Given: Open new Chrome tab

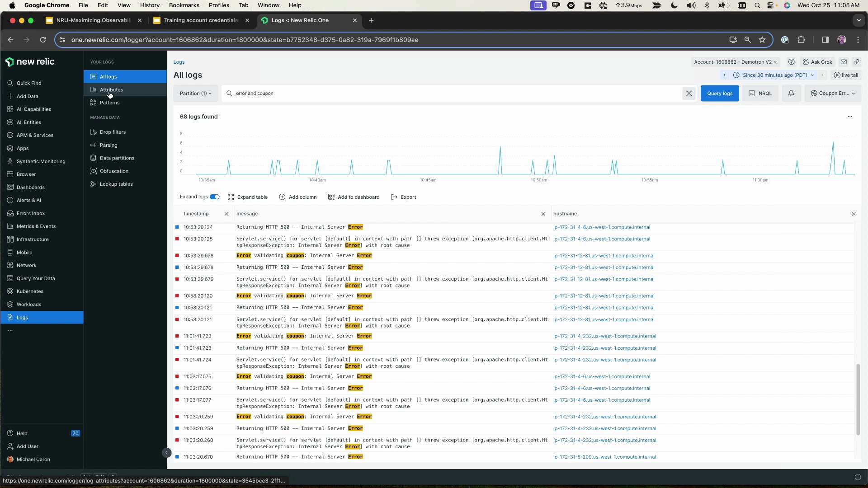Looking at the screenshot, I should point(371,20).
